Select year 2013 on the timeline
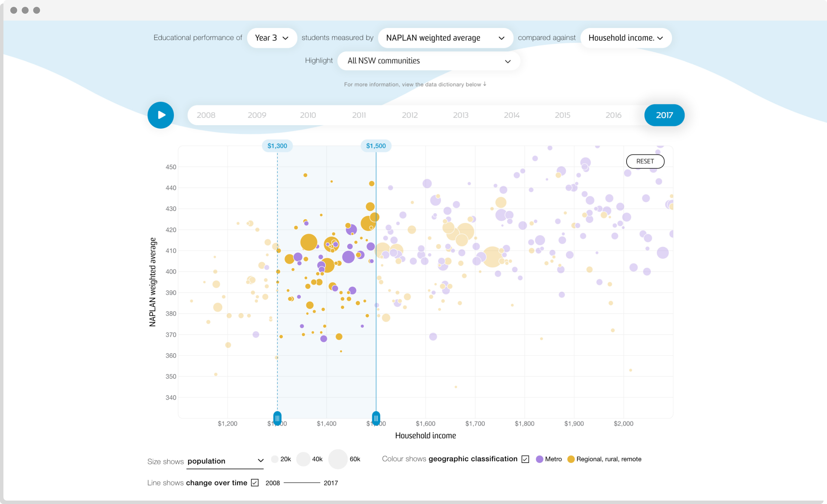This screenshot has height=504, width=827. click(x=460, y=115)
